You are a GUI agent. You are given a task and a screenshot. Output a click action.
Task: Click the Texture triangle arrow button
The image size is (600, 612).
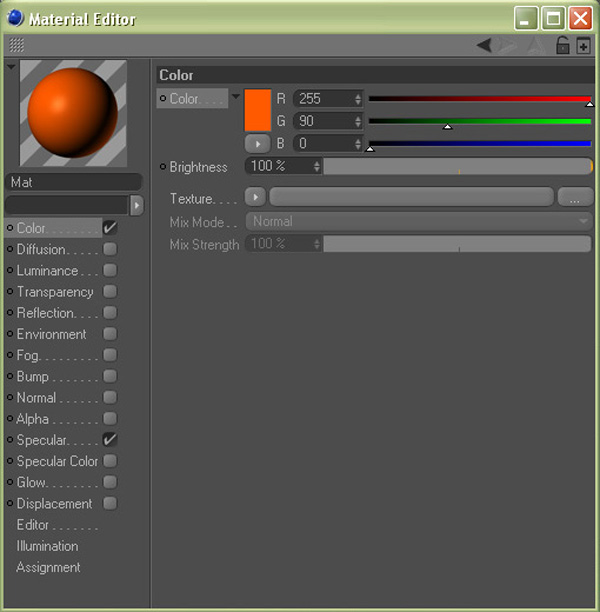(256, 198)
